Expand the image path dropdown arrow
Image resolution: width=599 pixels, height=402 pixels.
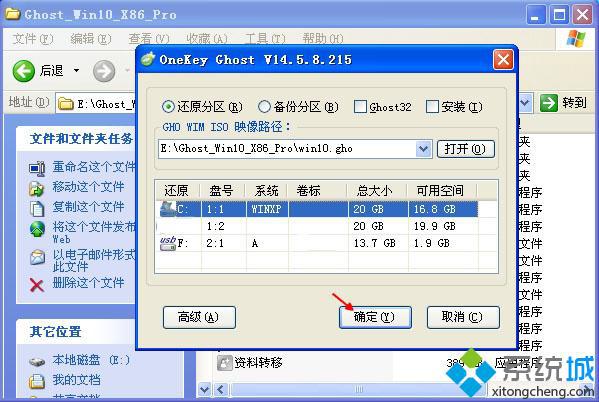pos(423,149)
